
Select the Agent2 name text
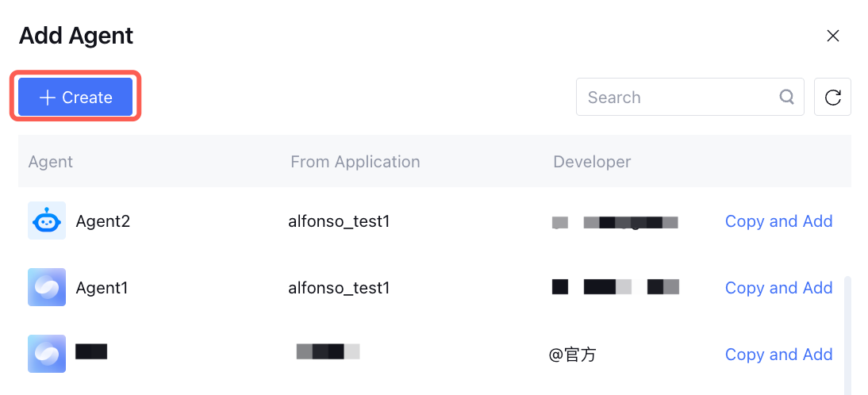click(x=102, y=221)
